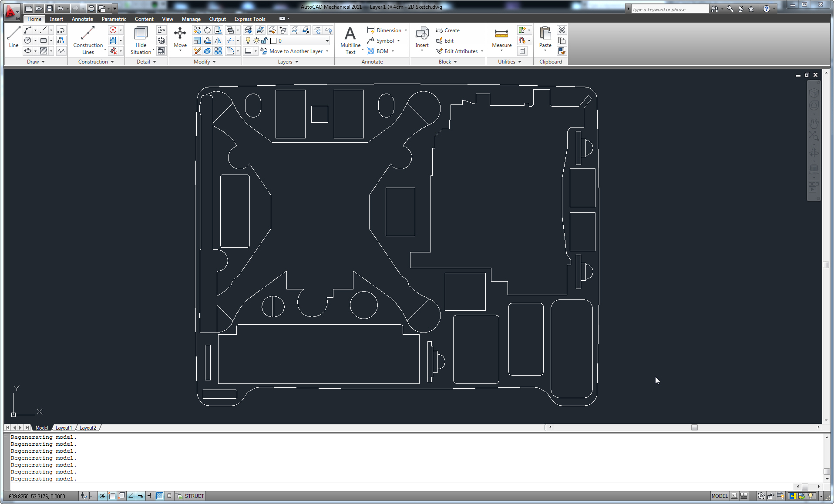834x504 pixels.
Task: Click the Rotate icon in Modify panel
Action: click(208, 30)
